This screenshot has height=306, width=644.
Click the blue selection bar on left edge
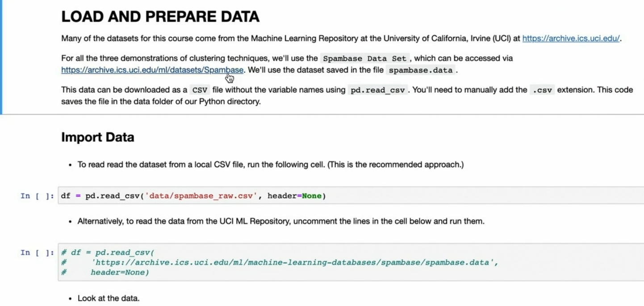point(1,57)
